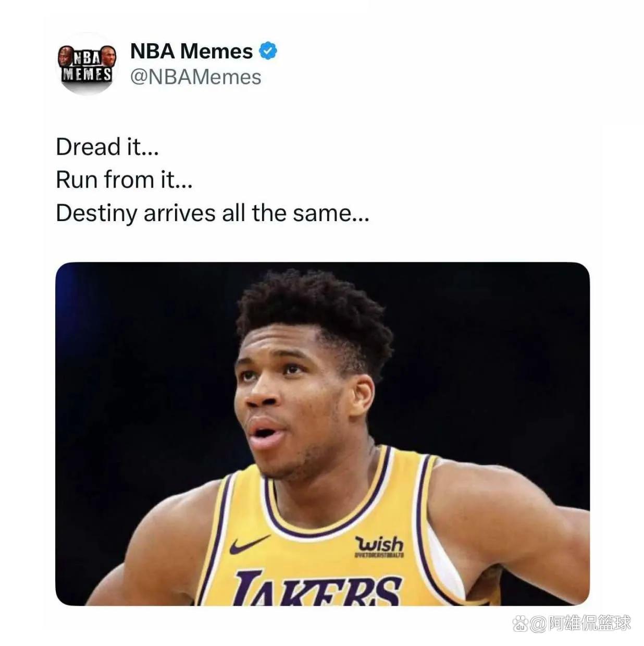The width and height of the screenshot is (644, 646).
Task: Open the attached tweet photo
Action: click(x=323, y=434)
